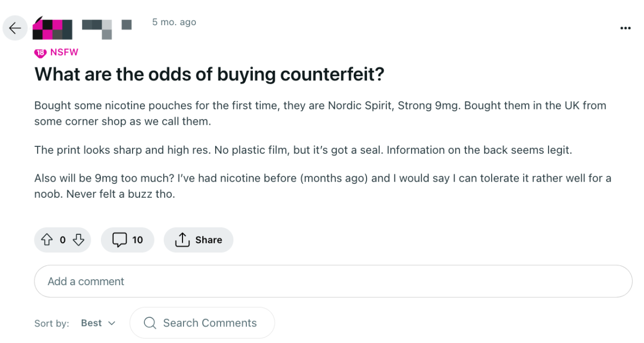Click the post title about counterfeit odds
The image size is (644, 343).
pos(209,74)
